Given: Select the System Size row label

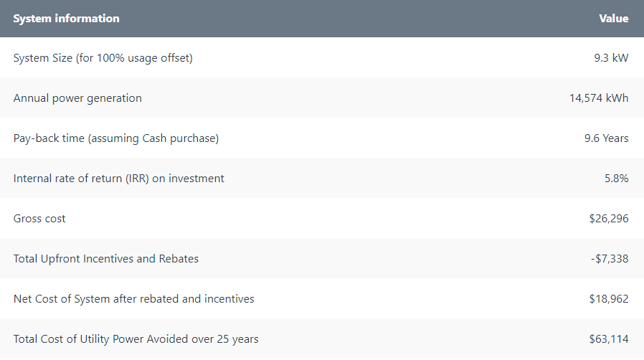Looking at the screenshot, I should (103, 58).
